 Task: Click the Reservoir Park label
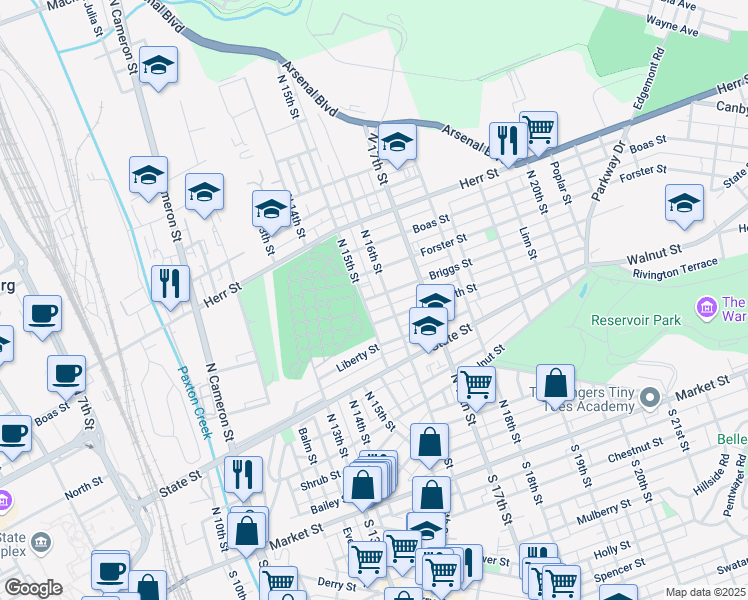pyautogui.click(x=636, y=320)
